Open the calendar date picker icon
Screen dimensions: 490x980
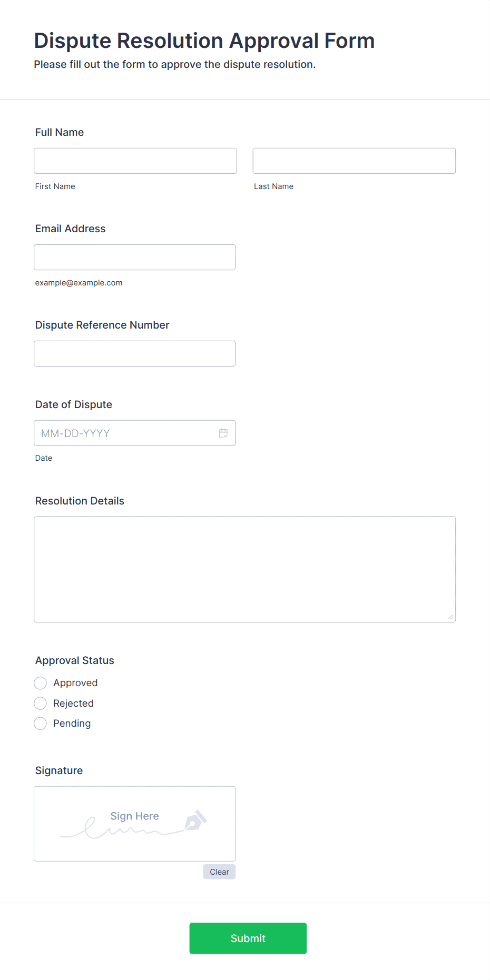pos(223,433)
